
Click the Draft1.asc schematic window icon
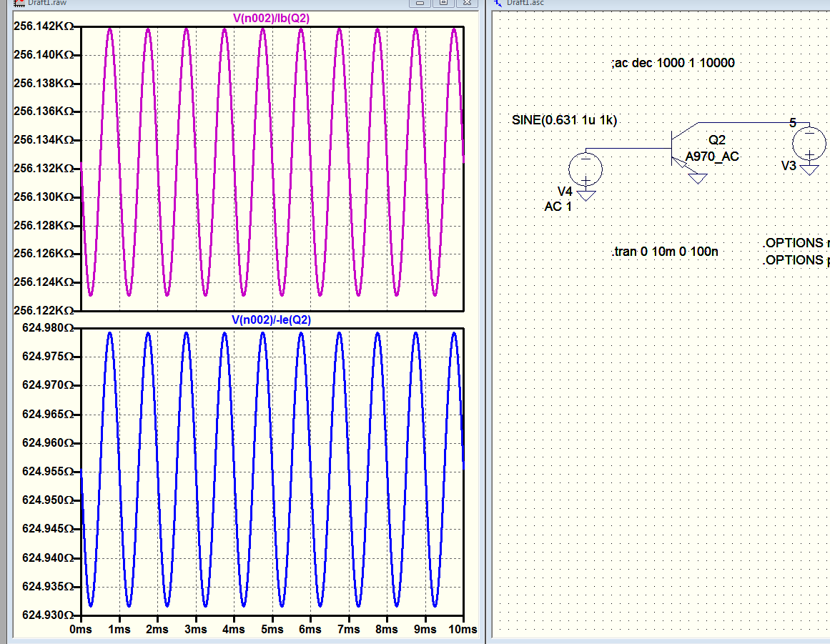pos(498,3)
